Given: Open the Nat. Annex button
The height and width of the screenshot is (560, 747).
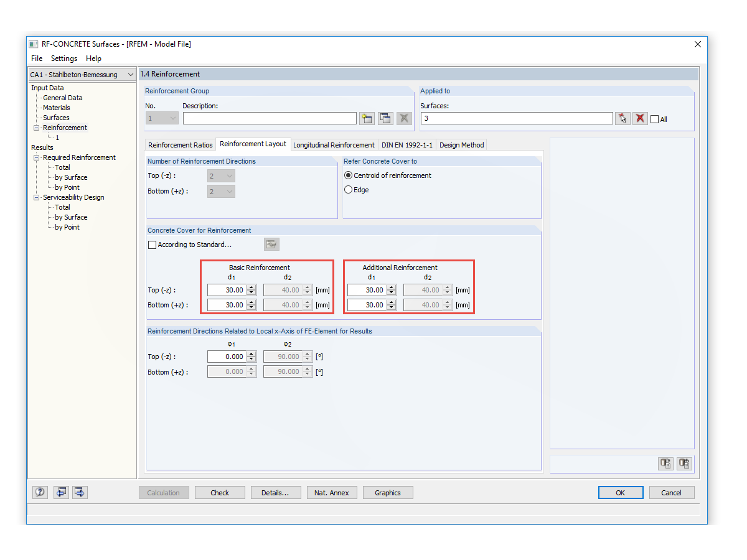Looking at the screenshot, I should coord(332,493).
